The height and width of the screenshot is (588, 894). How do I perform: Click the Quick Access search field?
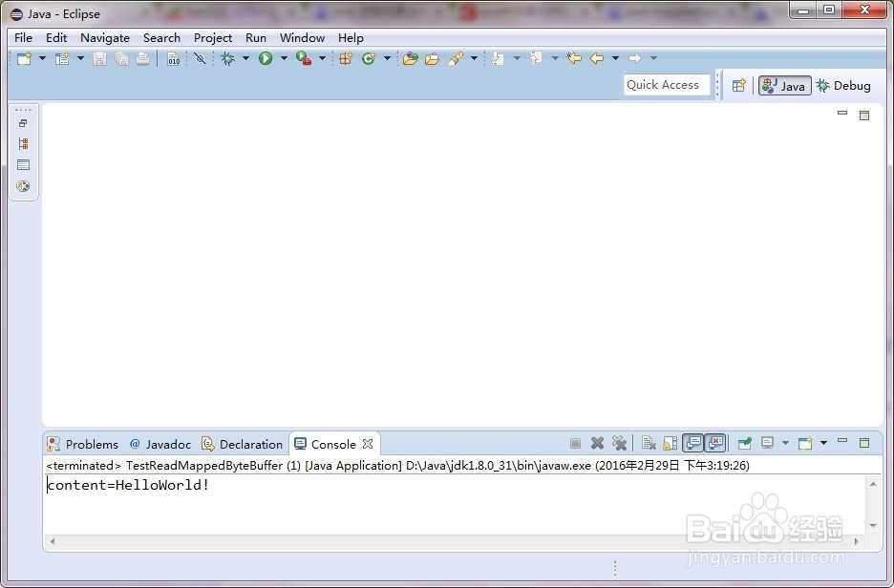click(667, 85)
